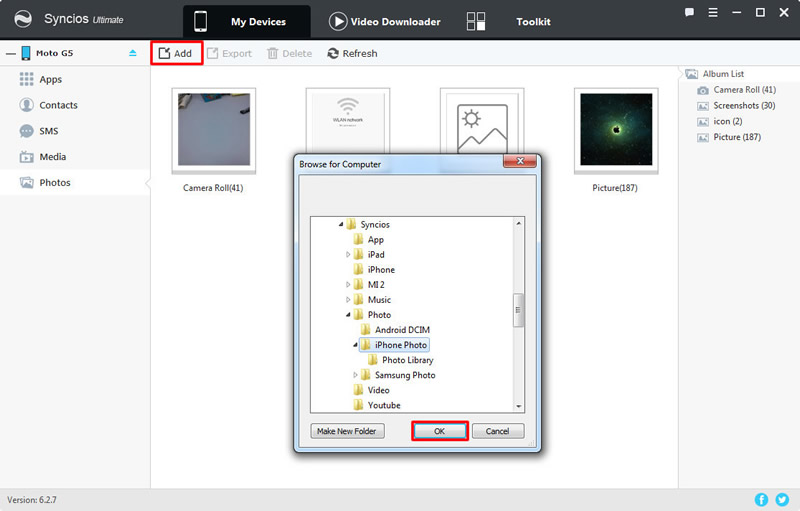Click Cancel in the browse dialog
Viewport: 800px width, 511px height.
497,431
